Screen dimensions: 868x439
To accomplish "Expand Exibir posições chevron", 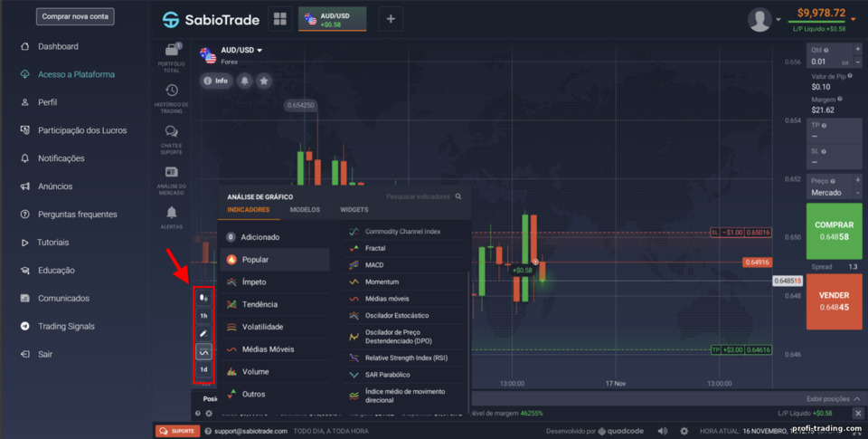I will pyautogui.click(x=857, y=398).
